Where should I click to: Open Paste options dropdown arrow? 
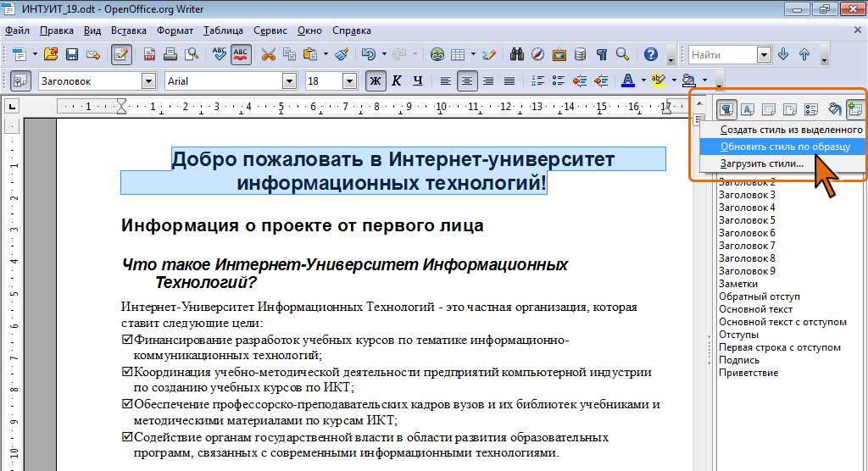point(325,54)
